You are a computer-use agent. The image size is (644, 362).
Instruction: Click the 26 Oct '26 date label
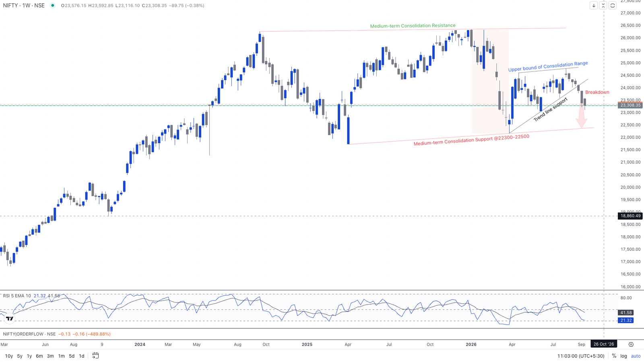[604, 344]
